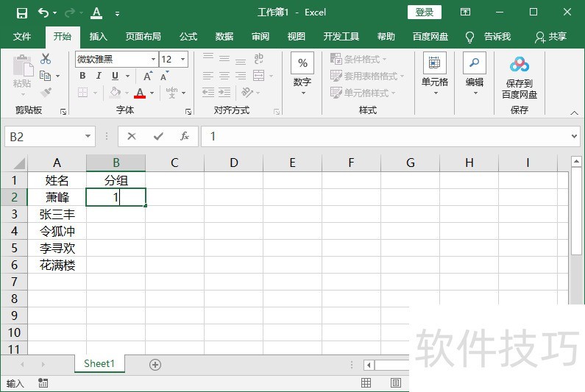Toggle Underline formatting

coord(116,76)
